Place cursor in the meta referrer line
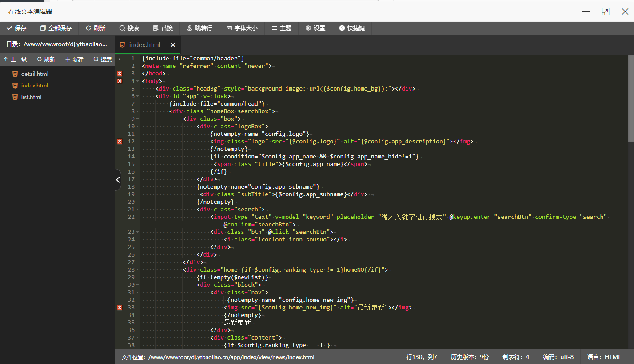 pos(207,66)
